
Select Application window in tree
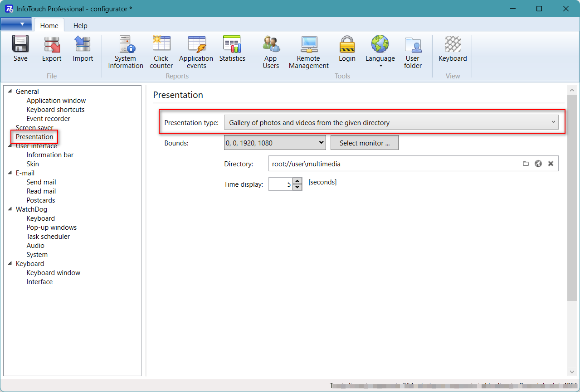coord(56,100)
